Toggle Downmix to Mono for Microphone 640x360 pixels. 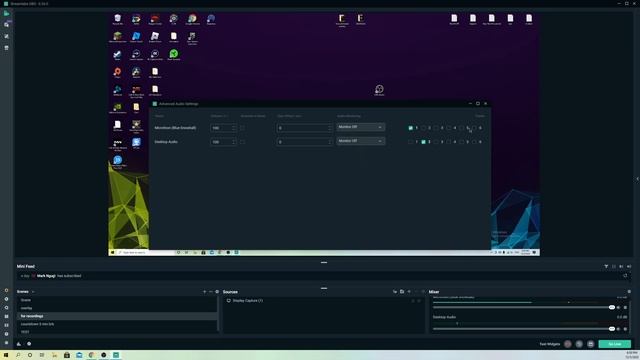[242, 128]
